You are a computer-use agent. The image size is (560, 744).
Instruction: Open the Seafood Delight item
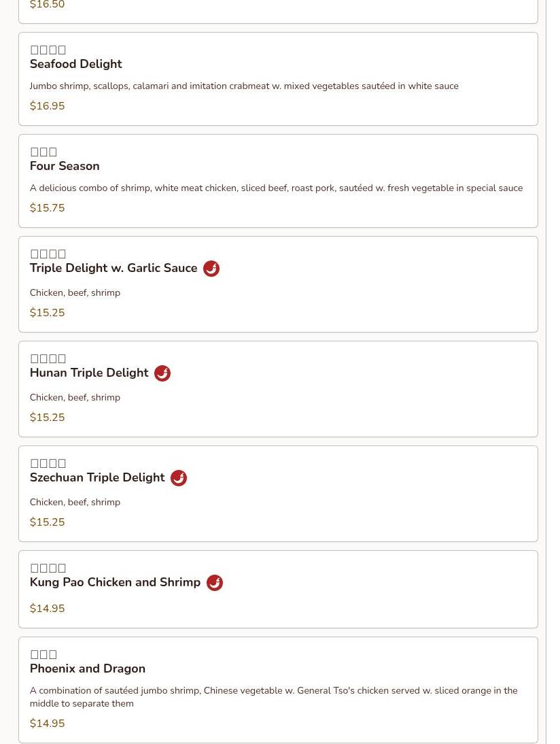(x=279, y=79)
